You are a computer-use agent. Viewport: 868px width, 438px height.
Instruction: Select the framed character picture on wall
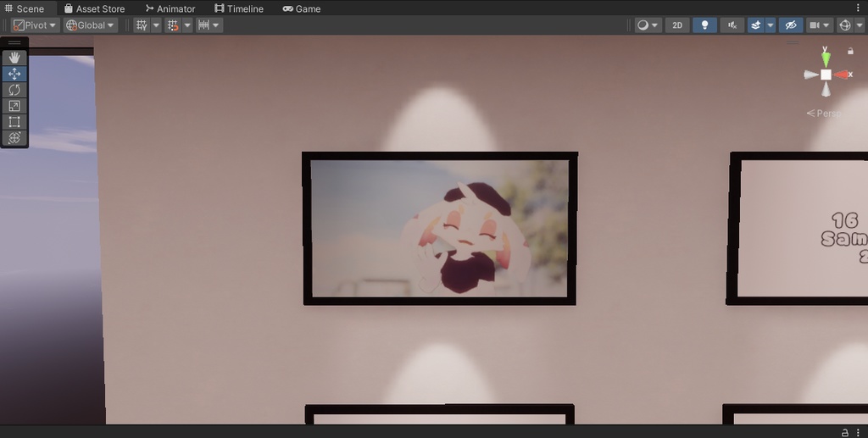pyautogui.click(x=440, y=229)
